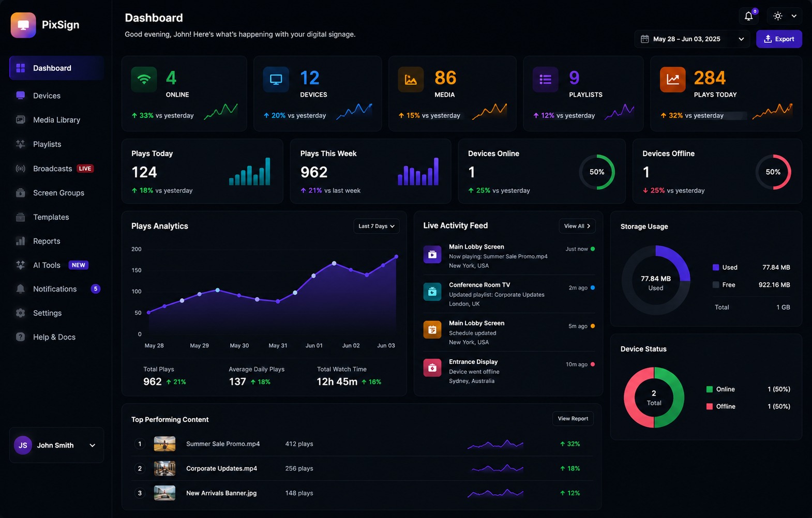This screenshot has width=812, height=518.
Task: Open the May 28 – Jun 03 date dropdown
Action: tap(692, 39)
